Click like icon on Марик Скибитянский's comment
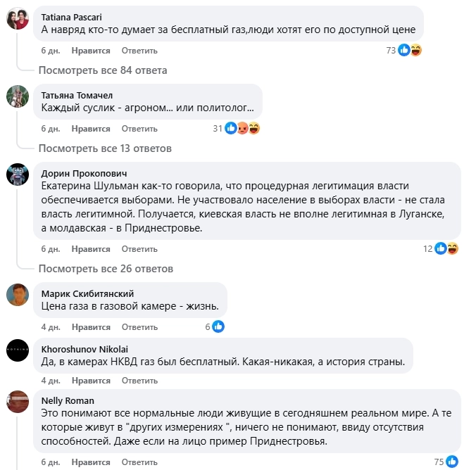476x470 pixels. 218,326
